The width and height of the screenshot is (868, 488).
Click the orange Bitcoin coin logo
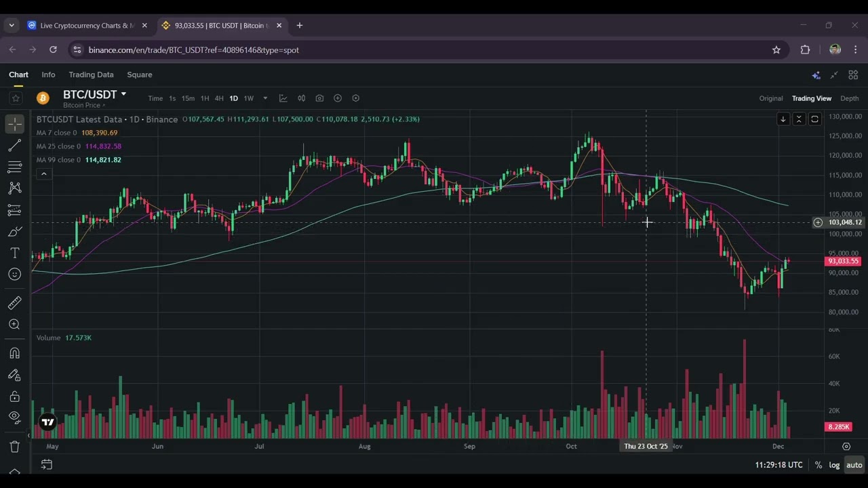[43, 98]
